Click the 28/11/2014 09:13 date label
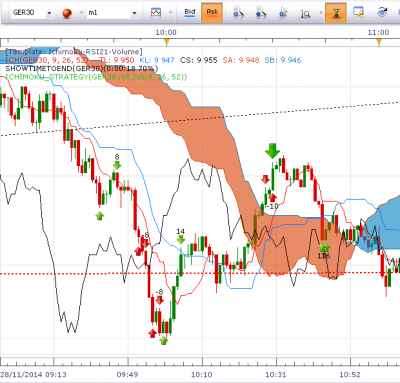 point(33,375)
